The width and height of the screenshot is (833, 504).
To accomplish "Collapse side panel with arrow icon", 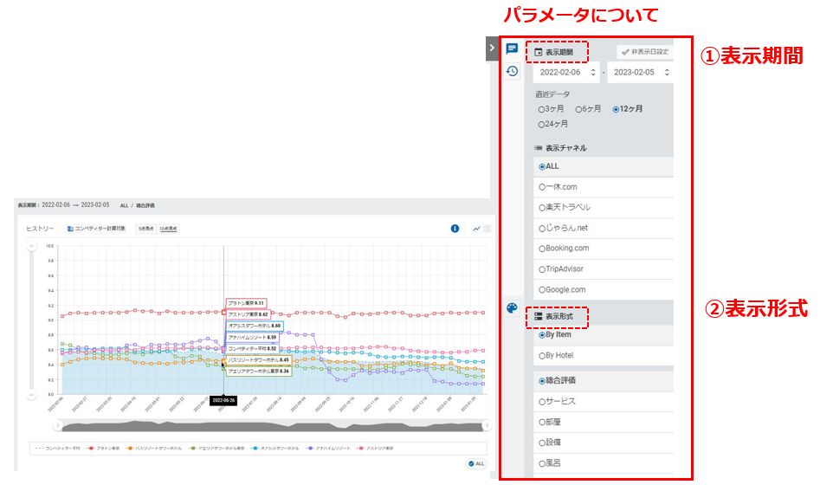I will pyautogui.click(x=492, y=48).
